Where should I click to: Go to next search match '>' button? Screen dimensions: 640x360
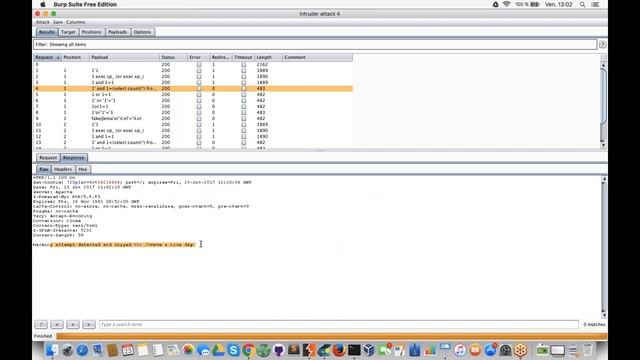tap(89, 324)
